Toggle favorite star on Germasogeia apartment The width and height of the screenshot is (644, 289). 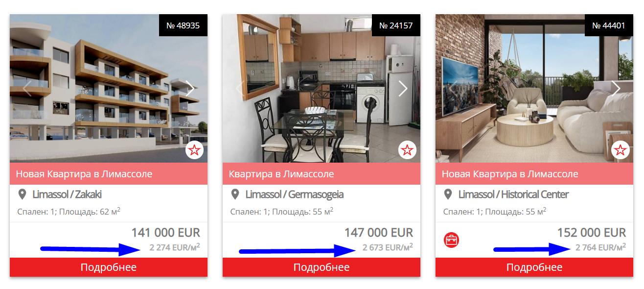[x=407, y=150]
